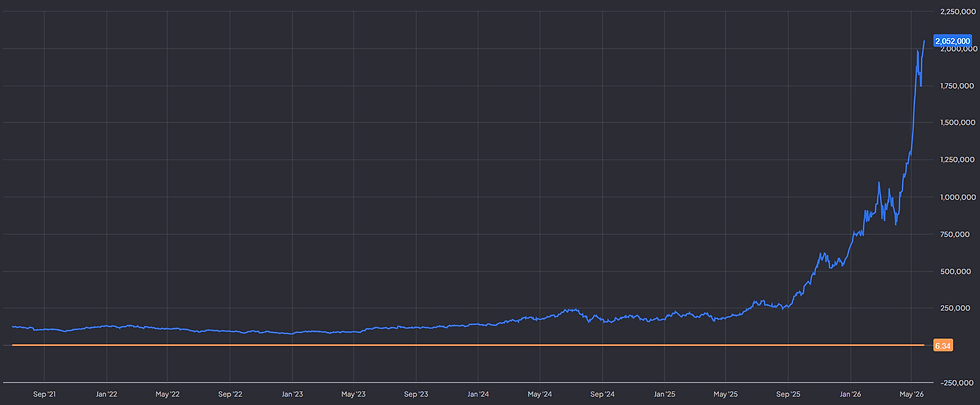Click the orange 6.34 value label
The image size is (980, 405).
pos(942,346)
